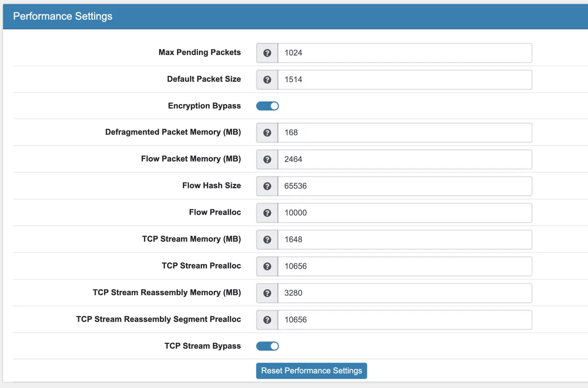Click help icon for Max Pending Packets
Image resolution: width=588 pixels, height=388 pixels.
tap(267, 53)
